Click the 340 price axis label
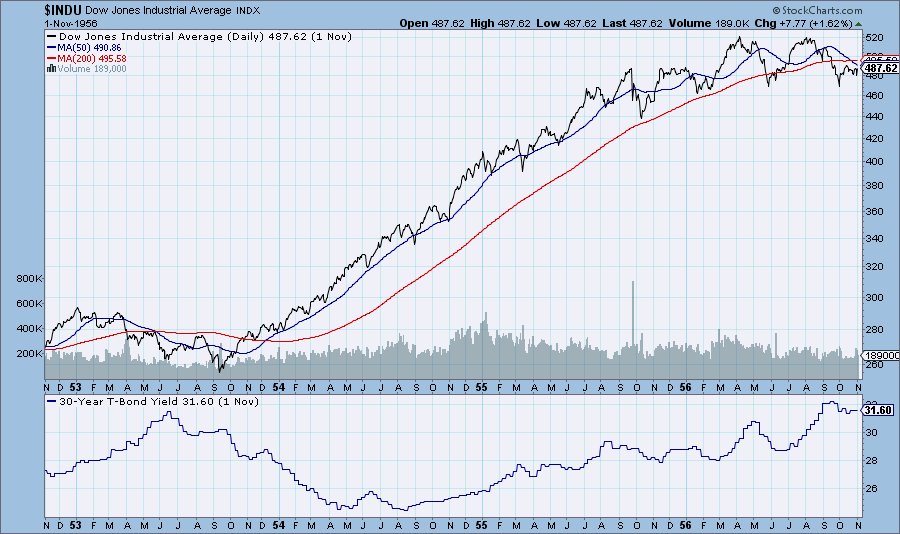The height and width of the screenshot is (534, 900). coord(874,238)
